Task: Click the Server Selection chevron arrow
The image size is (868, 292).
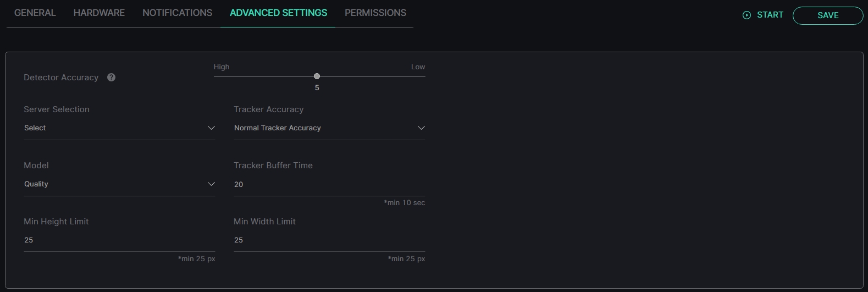Action: click(211, 128)
